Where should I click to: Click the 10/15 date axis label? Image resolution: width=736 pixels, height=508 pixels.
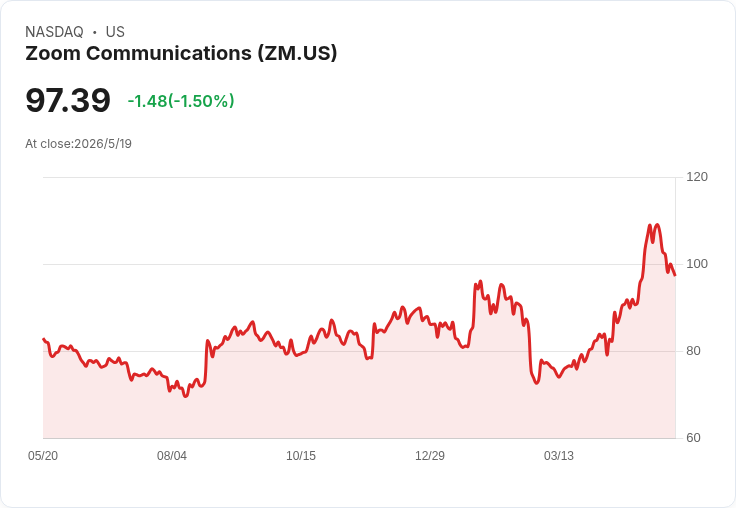point(301,456)
